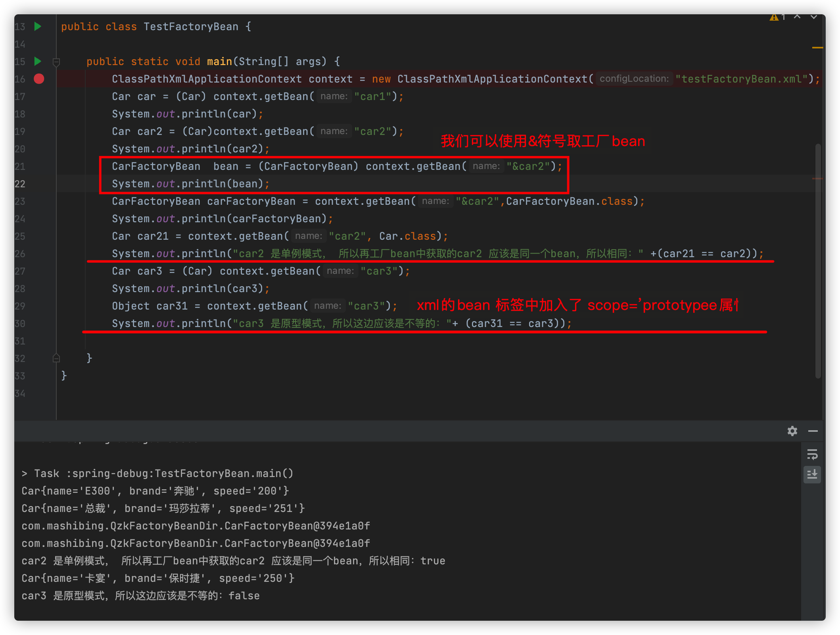840x635 pixels.
Task: Click CarFactoryBean.class on line 23
Action: (570, 201)
